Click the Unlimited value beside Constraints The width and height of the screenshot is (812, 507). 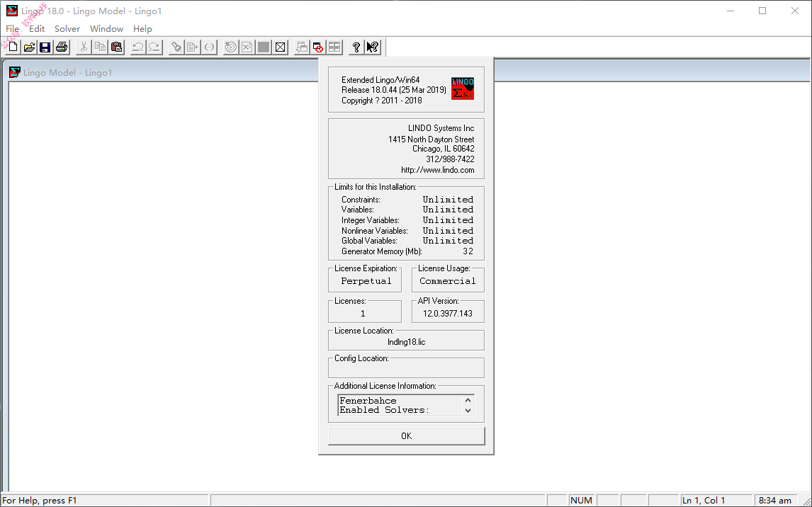pyautogui.click(x=448, y=200)
